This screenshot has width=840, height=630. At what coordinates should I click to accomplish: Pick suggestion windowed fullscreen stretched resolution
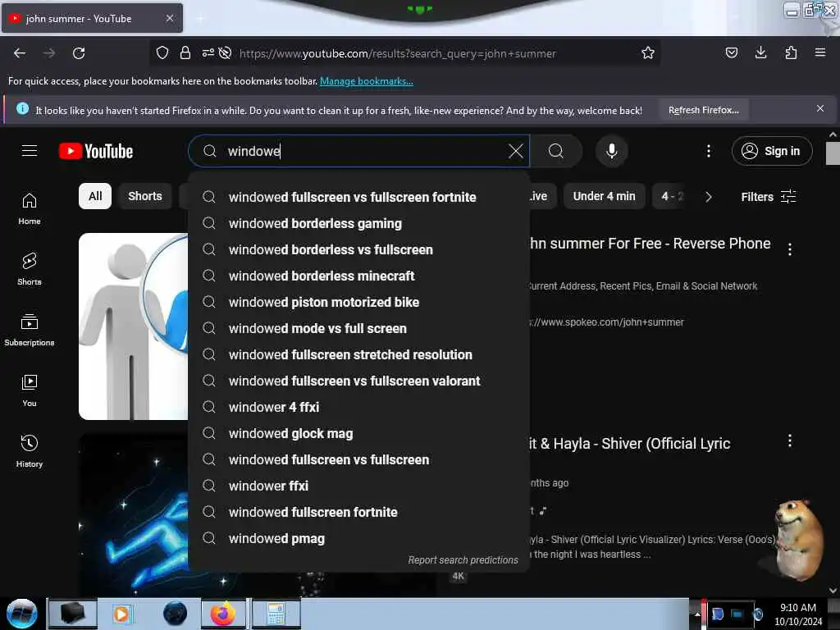(x=359, y=354)
